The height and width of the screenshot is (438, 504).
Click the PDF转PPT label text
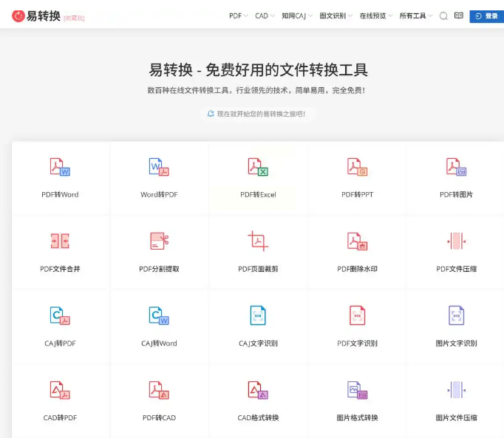[357, 194]
